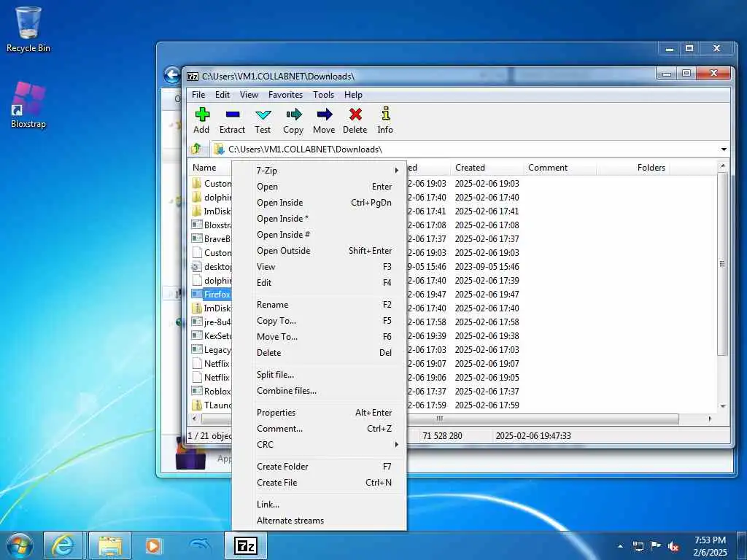The image size is (747, 560).
Task: Sort by the Folders column header
Action: coord(632,168)
